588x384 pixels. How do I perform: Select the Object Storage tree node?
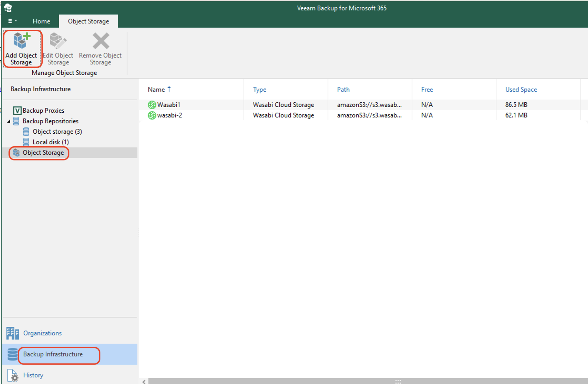click(x=43, y=153)
